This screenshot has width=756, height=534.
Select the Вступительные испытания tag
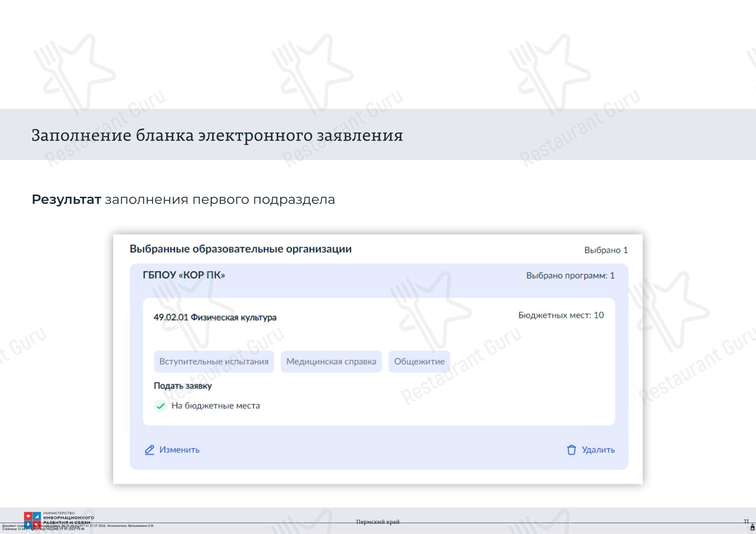pyautogui.click(x=214, y=361)
